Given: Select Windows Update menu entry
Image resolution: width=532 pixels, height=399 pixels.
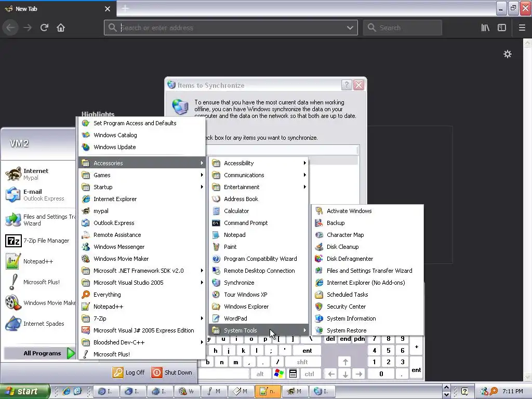Looking at the screenshot, I should 142,147.
